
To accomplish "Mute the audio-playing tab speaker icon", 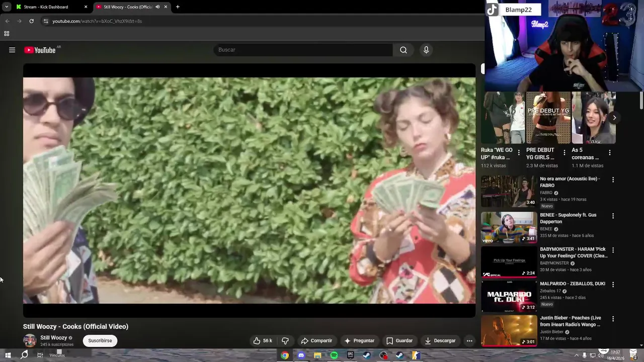I will (157, 7).
